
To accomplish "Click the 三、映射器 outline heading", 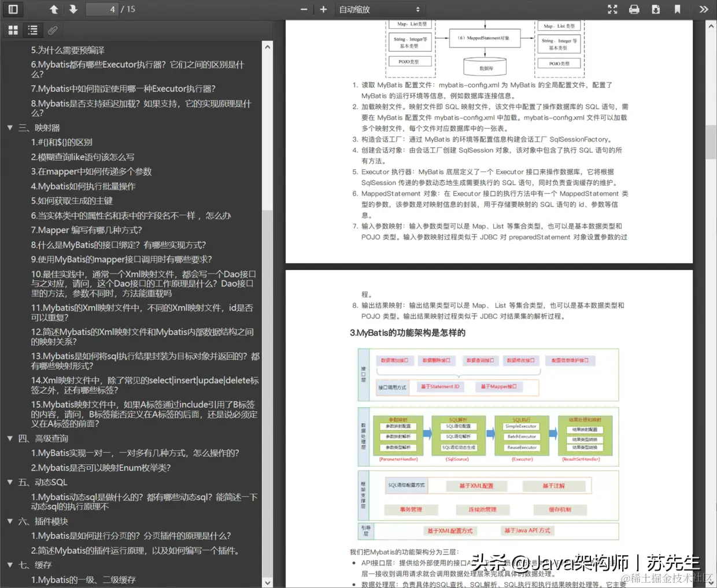I will [39, 128].
